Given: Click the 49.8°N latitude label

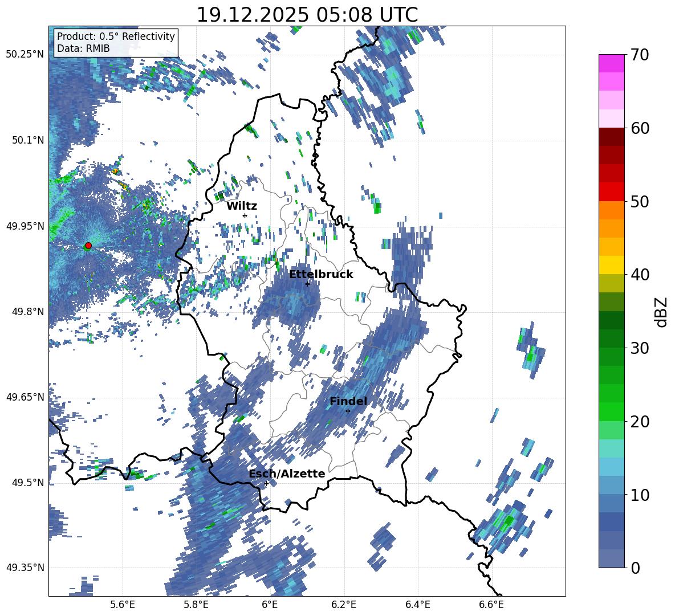Looking at the screenshot, I should click(27, 312).
